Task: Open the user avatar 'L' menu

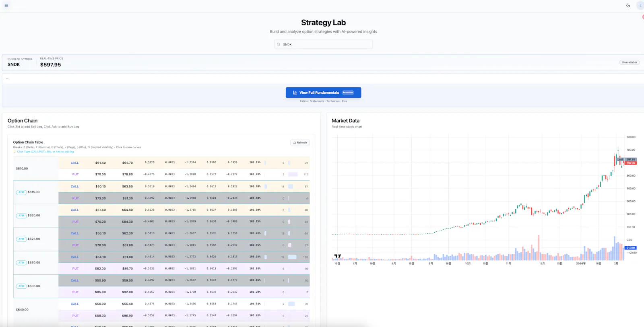Action: point(640,5)
